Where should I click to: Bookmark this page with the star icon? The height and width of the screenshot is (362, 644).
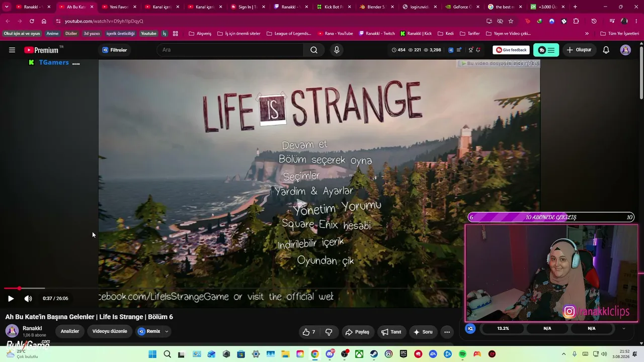(x=511, y=21)
